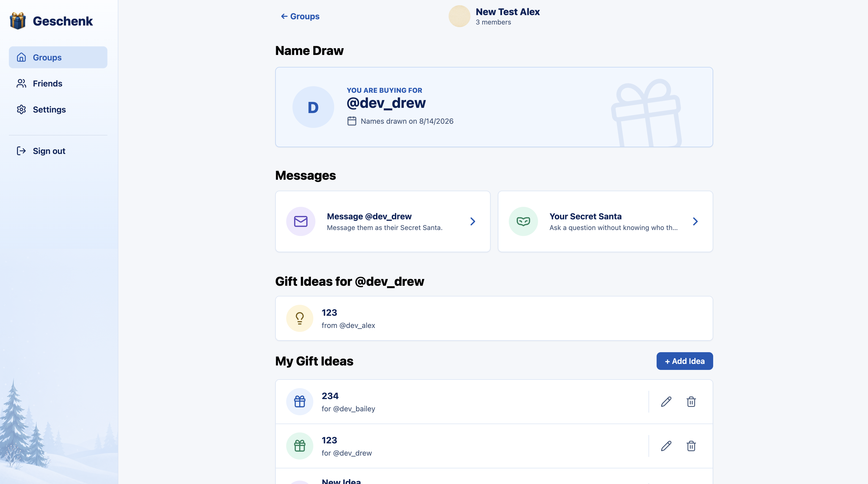The height and width of the screenshot is (484, 868).
Task: Click '3 members' under group name
Action: coord(493,22)
